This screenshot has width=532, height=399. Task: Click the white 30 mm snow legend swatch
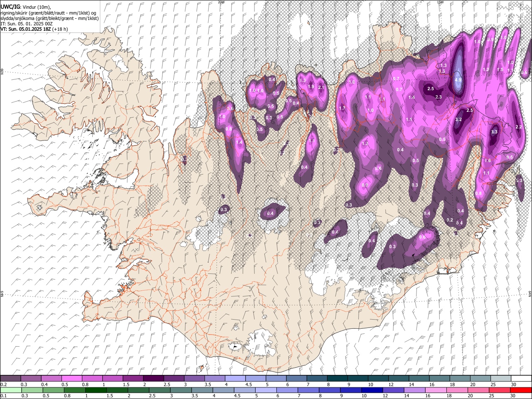(521, 379)
